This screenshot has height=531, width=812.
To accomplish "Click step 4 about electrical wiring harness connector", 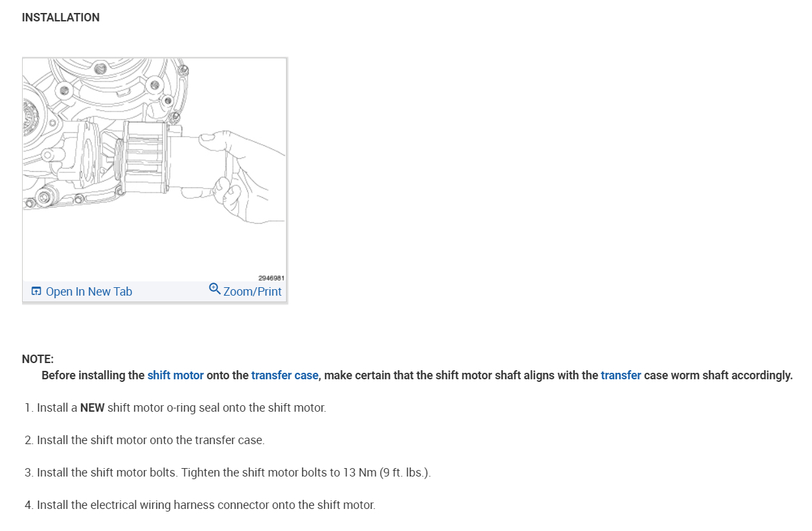I will tap(200, 505).
